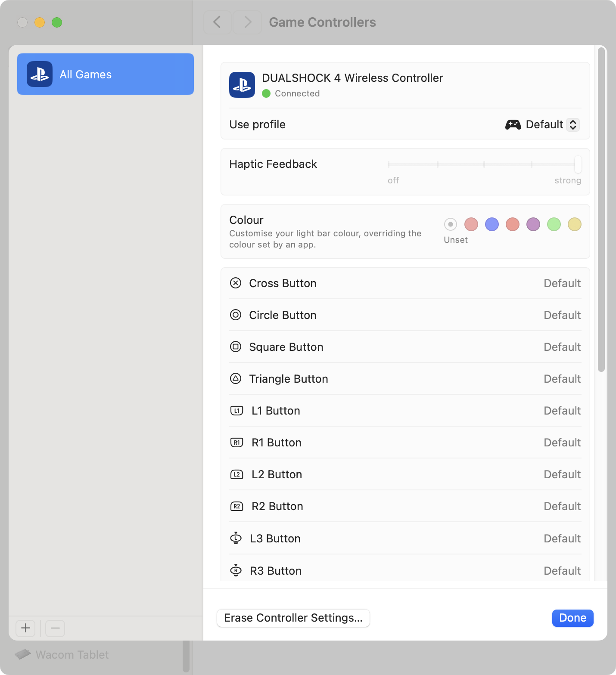The width and height of the screenshot is (616, 675).
Task: Click the "Use profile" label
Action: [258, 124]
